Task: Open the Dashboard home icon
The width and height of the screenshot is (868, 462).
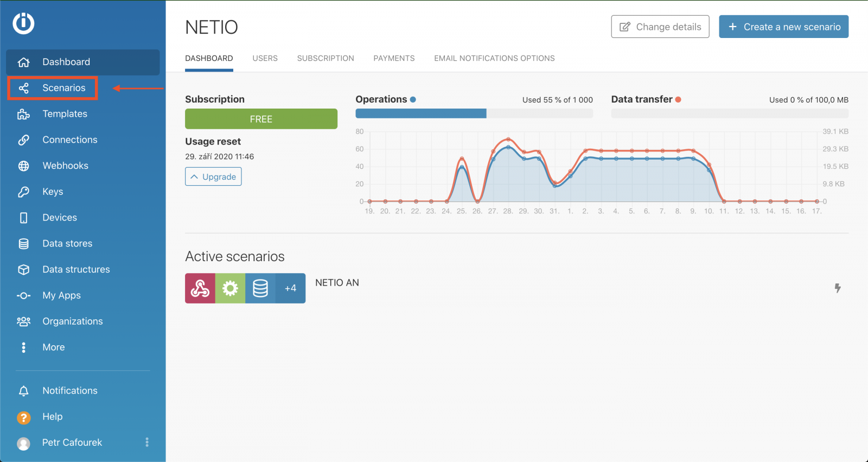Action: [x=23, y=62]
